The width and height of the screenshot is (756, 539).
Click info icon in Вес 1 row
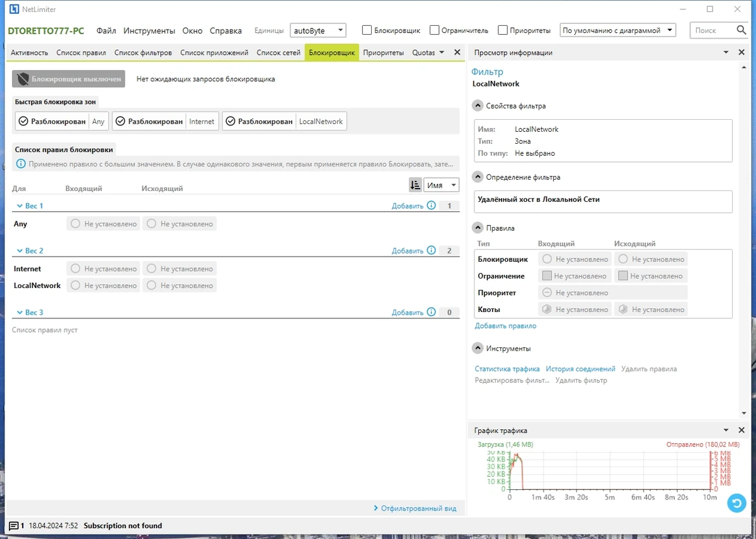click(x=431, y=206)
